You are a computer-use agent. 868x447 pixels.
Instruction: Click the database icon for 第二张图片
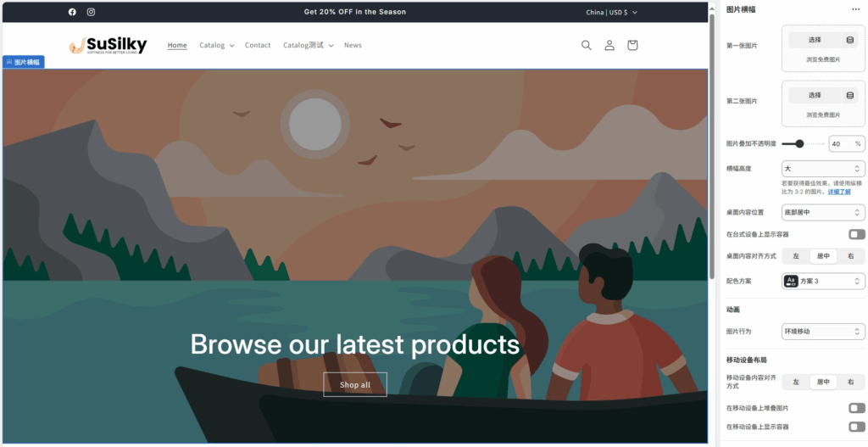click(x=850, y=95)
